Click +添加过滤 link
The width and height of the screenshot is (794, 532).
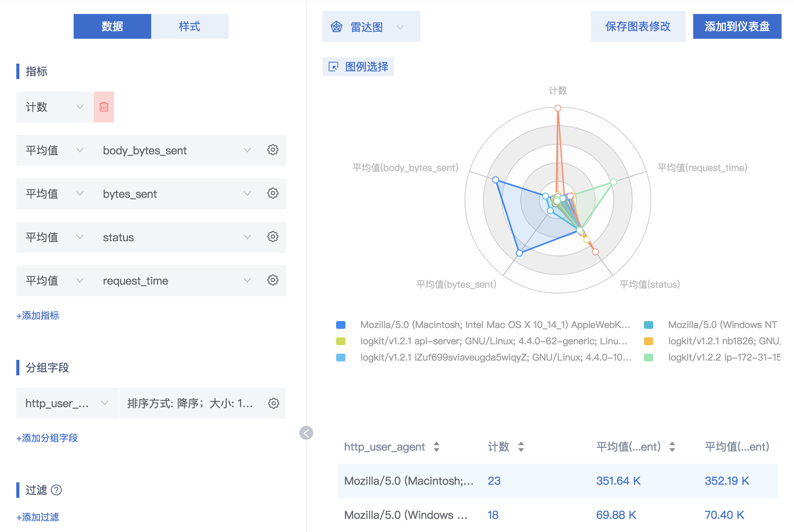coord(38,517)
